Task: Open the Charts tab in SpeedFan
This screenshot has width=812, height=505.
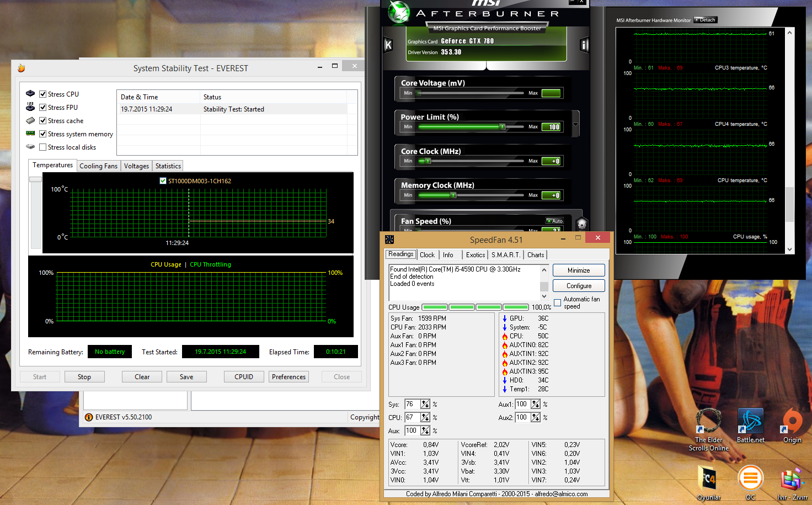Action: (x=536, y=255)
